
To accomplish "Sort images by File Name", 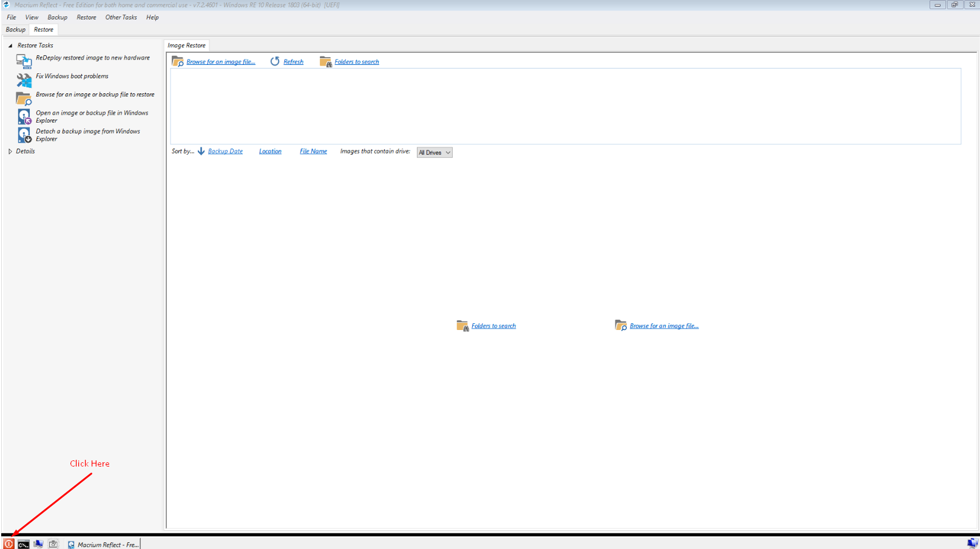I will (x=313, y=151).
